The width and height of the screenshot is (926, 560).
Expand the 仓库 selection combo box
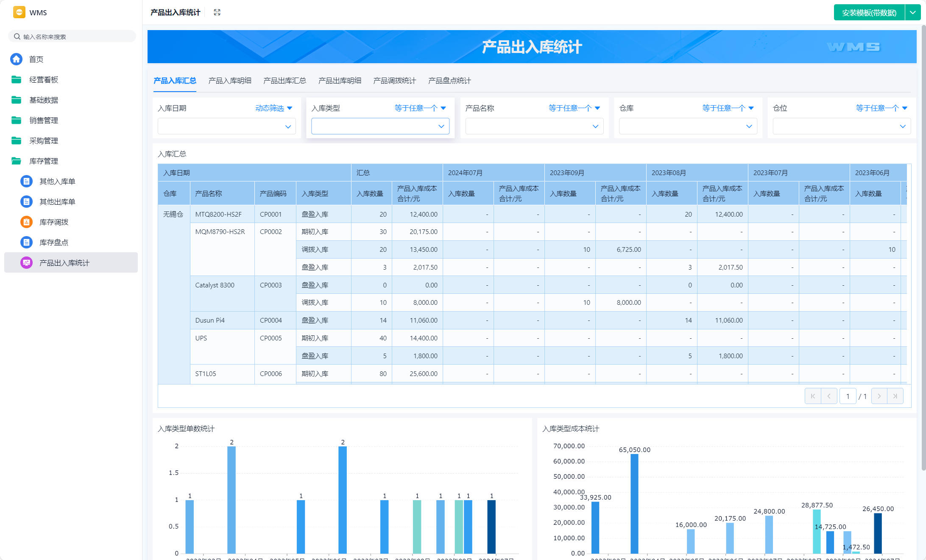(x=688, y=126)
